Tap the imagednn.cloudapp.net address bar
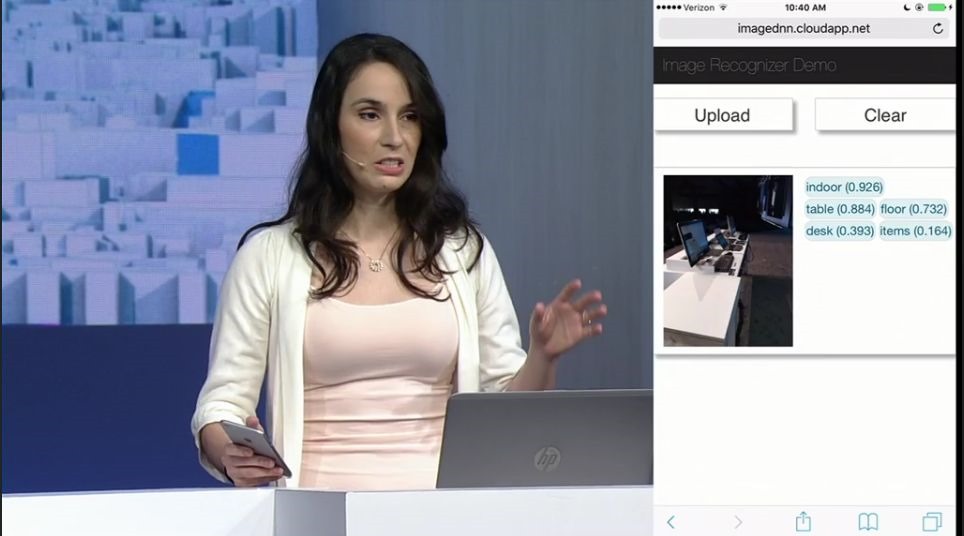 804,28
